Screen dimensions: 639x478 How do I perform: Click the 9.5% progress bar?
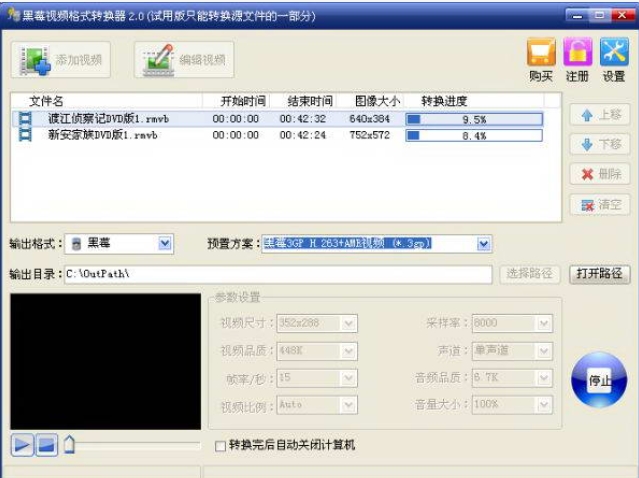(474, 119)
